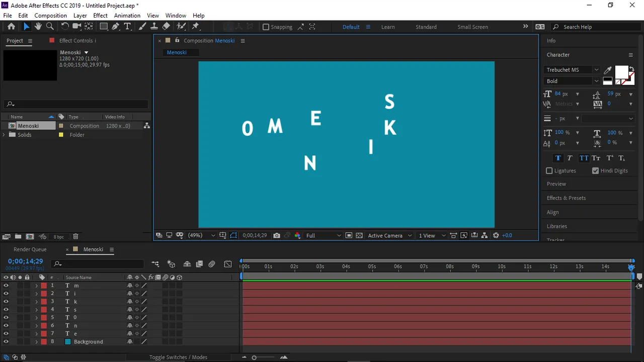
Task: Enable the Ligatures checkbox
Action: click(x=549, y=171)
